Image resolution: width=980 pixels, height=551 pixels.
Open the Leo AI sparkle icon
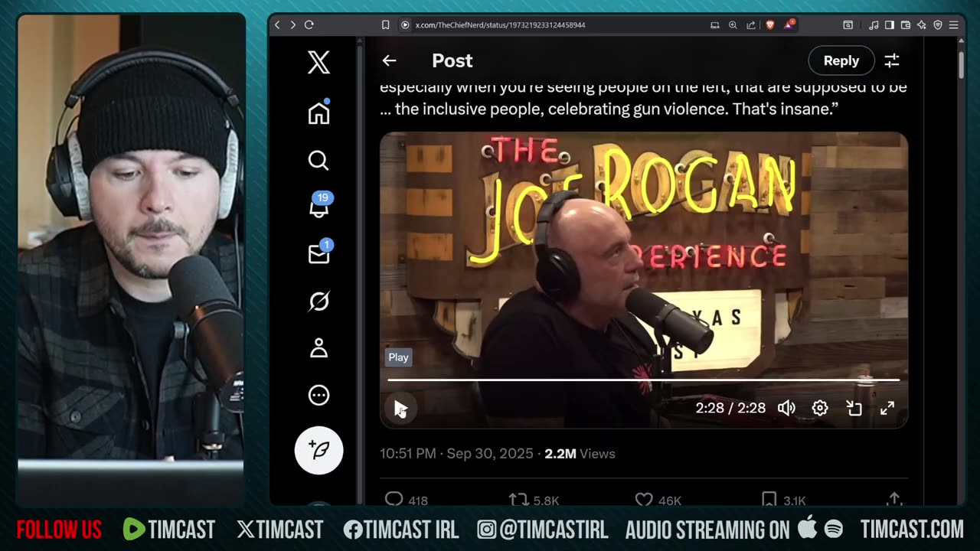pos(922,24)
